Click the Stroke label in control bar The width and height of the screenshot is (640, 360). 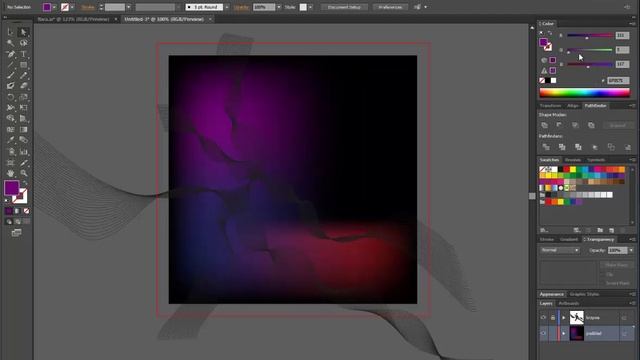(x=88, y=7)
